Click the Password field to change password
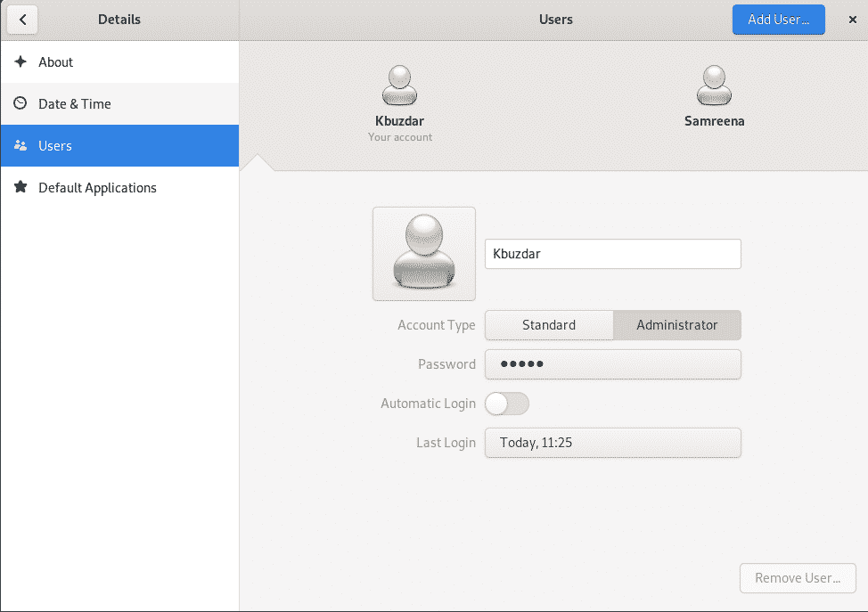This screenshot has width=868, height=612. coord(612,364)
